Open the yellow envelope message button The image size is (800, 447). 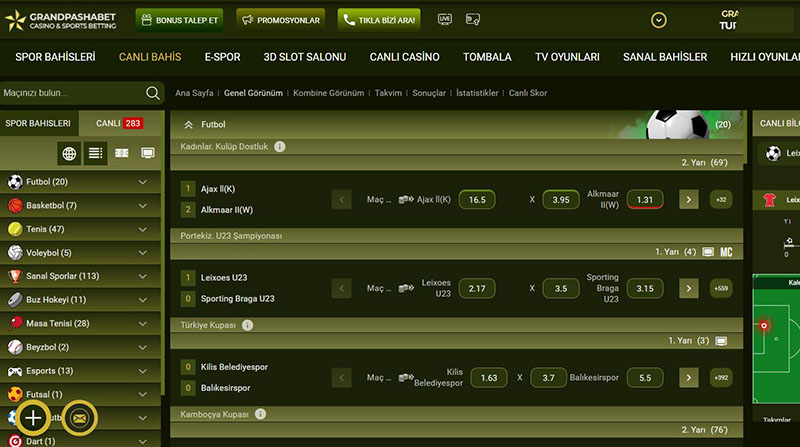pos(79,418)
